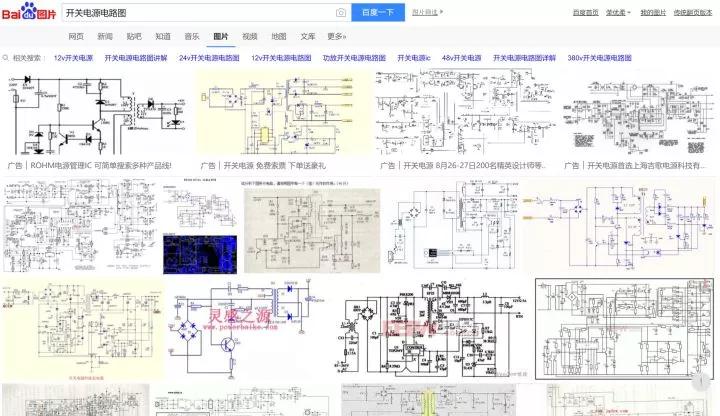Select related search 12v开关电源
Screen dimensions: 720x416
pyautogui.click(x=72, y=59)
